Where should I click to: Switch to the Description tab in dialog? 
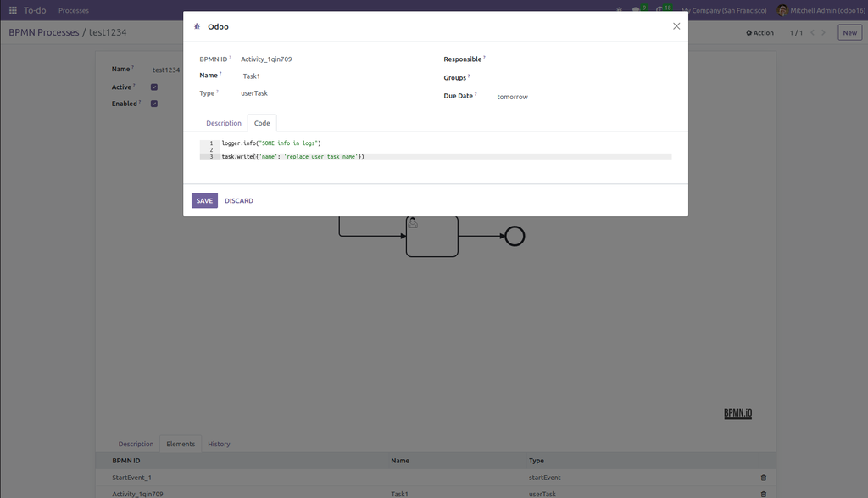click(x=224, y=123)
